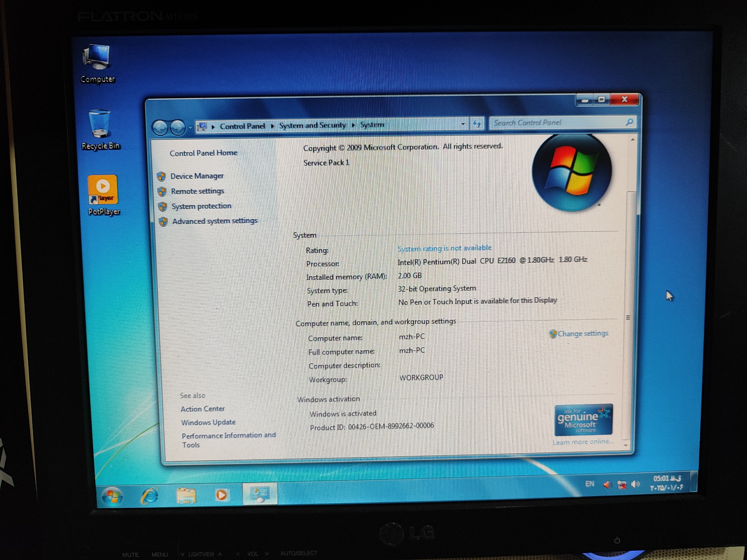This screenshot has height=560, width=747.
Task: Click the red muted speaker tray icon
Action: pyautogui.click(x=607, y=485)
